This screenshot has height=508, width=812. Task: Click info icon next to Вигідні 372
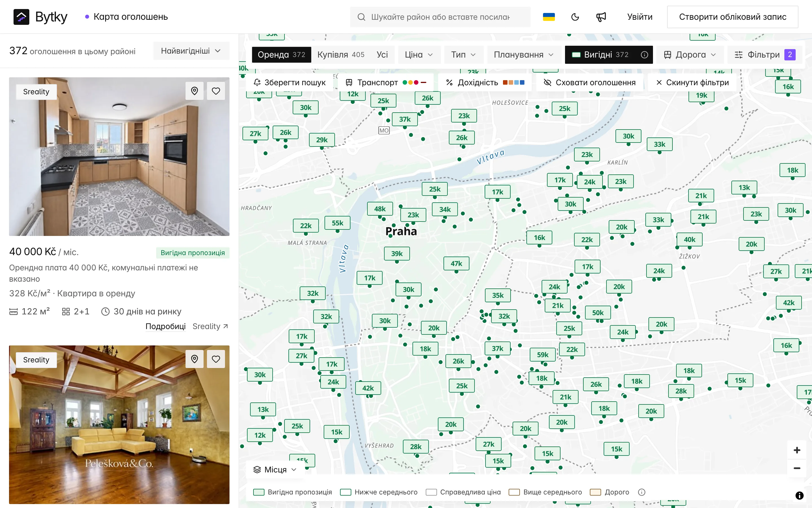[x=644, y=54]
